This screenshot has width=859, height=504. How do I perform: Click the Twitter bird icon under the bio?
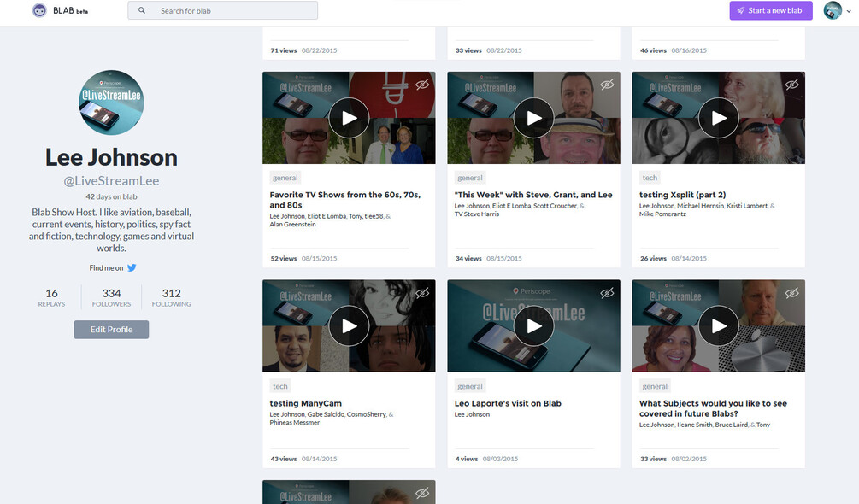point(132,267)
